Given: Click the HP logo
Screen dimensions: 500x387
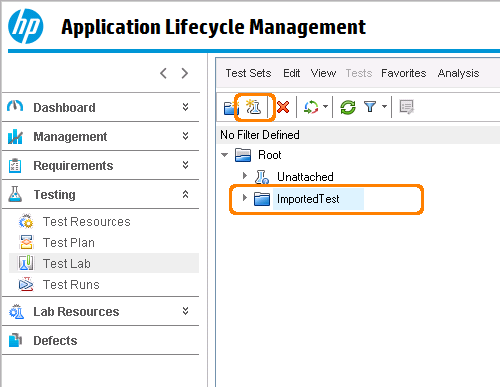Looking at the screenshot, I should tap(26, 26).
